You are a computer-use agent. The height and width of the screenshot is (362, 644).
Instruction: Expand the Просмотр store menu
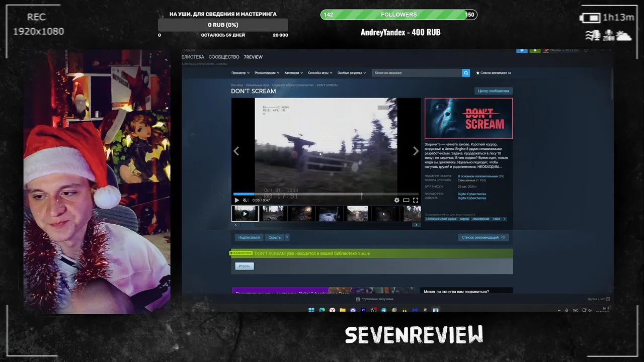click(240, 73)
